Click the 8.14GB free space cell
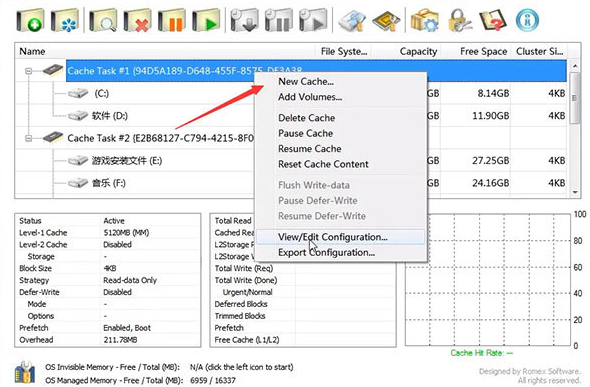 click(493, 93)
